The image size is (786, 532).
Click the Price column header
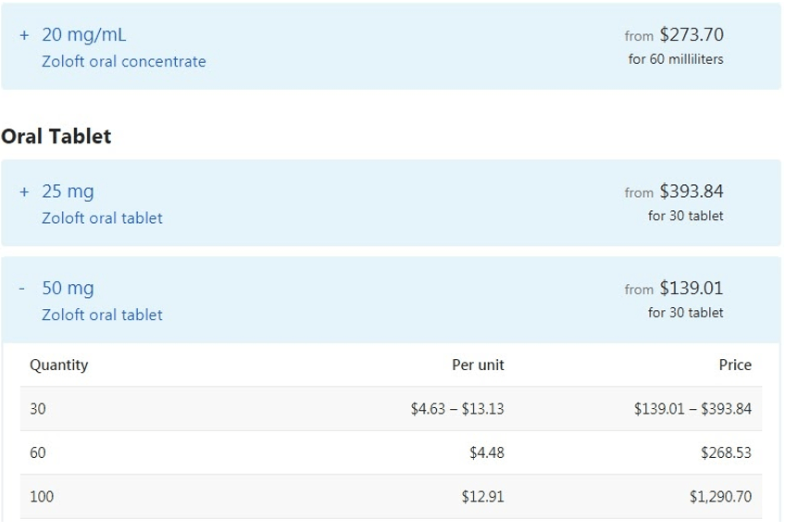point(735,365)
